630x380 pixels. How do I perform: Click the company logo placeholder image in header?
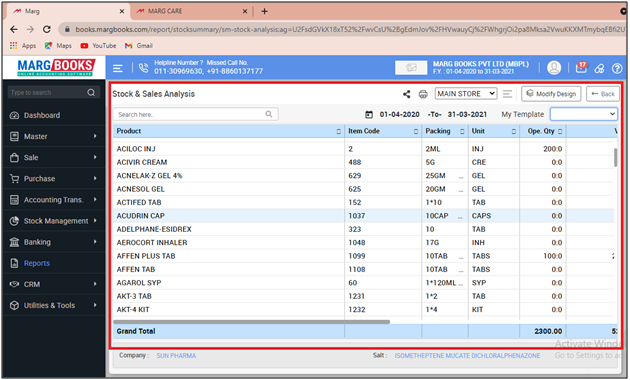click(411, 67)
